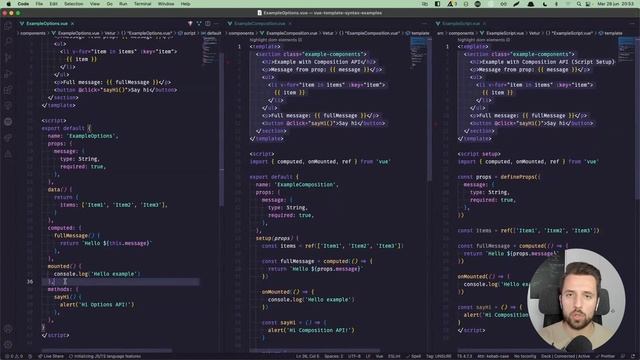Open the View menu

coord(95,4)
